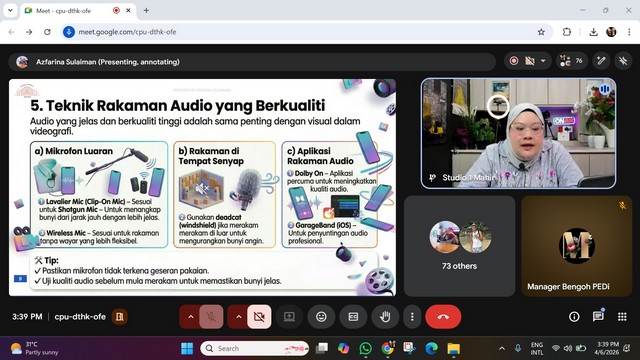Open the notifications bell in taskbar
The height and width of the screenshot is (360, 640).
coord(627,349)
